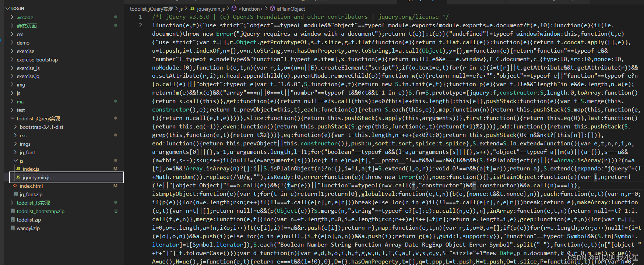
Task: Expand the .vscode folder chevron
Action: (x=12, y=17)
